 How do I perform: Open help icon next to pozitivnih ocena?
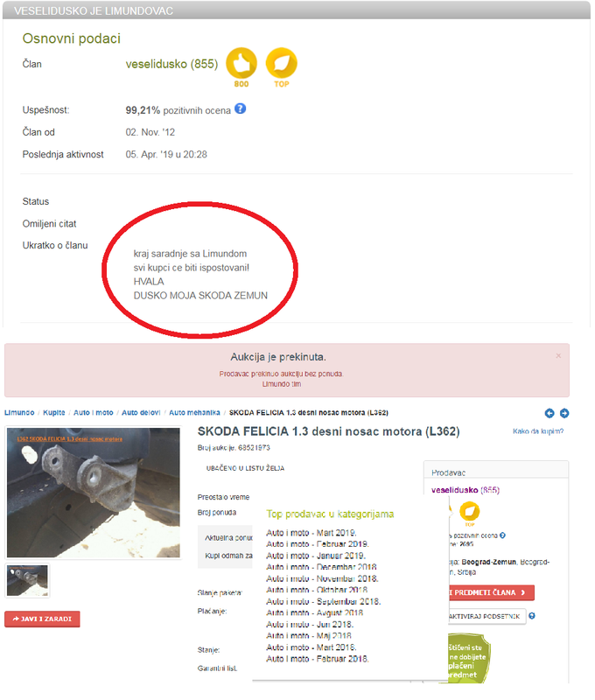(240, 108)
